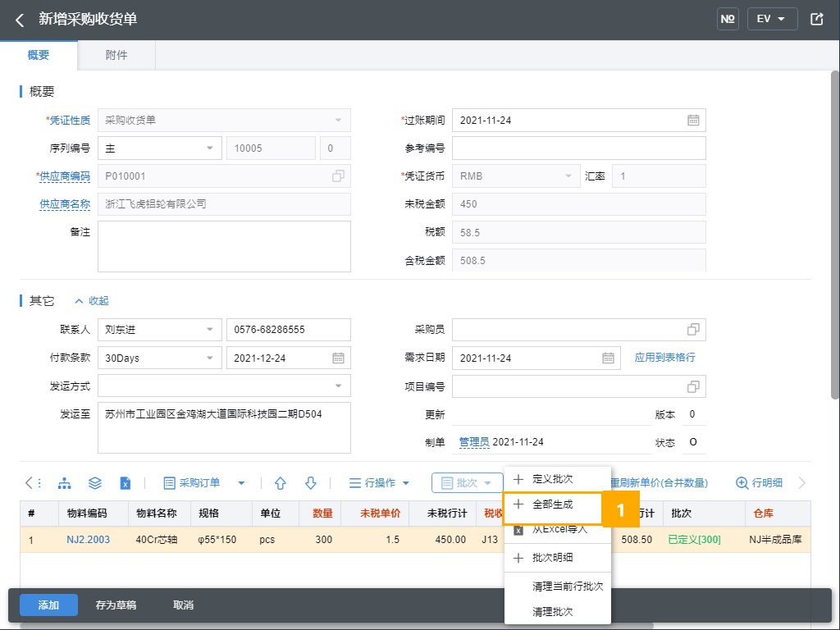Viewport: 840px width, 630px height.
Task: Select 定义批次 from the batch menu
Action: (x=557, y=479)
